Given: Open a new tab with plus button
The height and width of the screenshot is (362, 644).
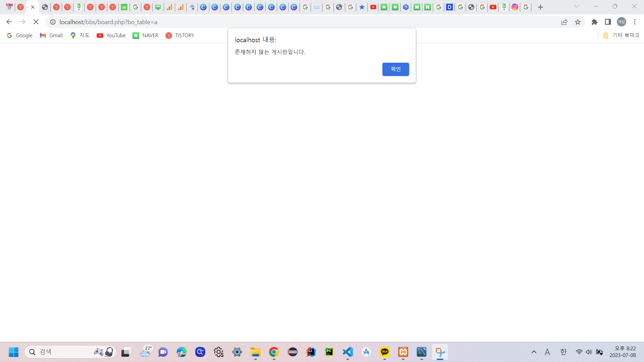Looking at the screenshot, I should (540, 7).
